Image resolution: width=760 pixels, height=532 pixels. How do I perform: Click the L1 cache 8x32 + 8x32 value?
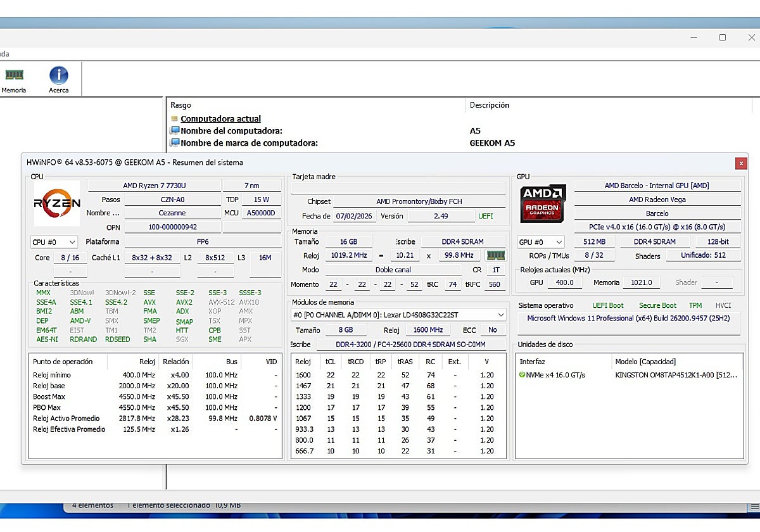(152, 258)
